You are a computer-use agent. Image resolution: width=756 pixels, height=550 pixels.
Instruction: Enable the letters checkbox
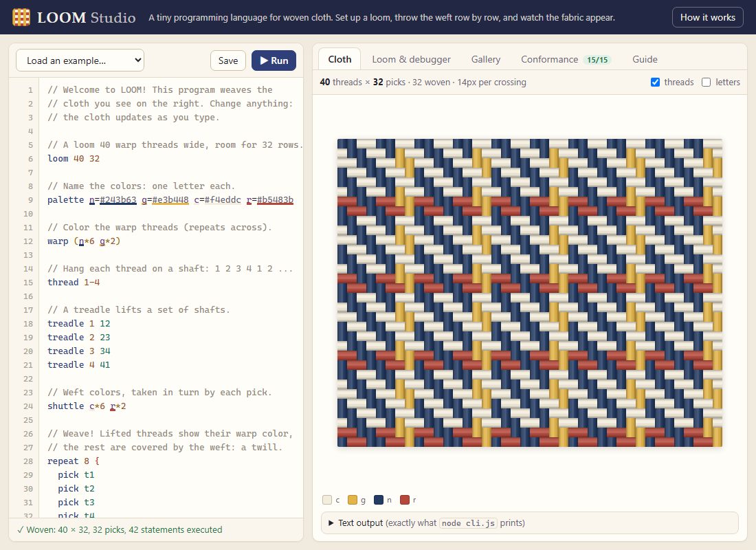707,82
